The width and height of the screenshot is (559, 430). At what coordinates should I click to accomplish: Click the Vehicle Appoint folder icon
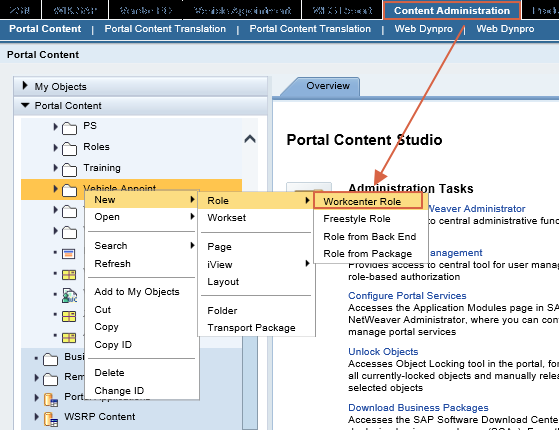tap(69, 191)
